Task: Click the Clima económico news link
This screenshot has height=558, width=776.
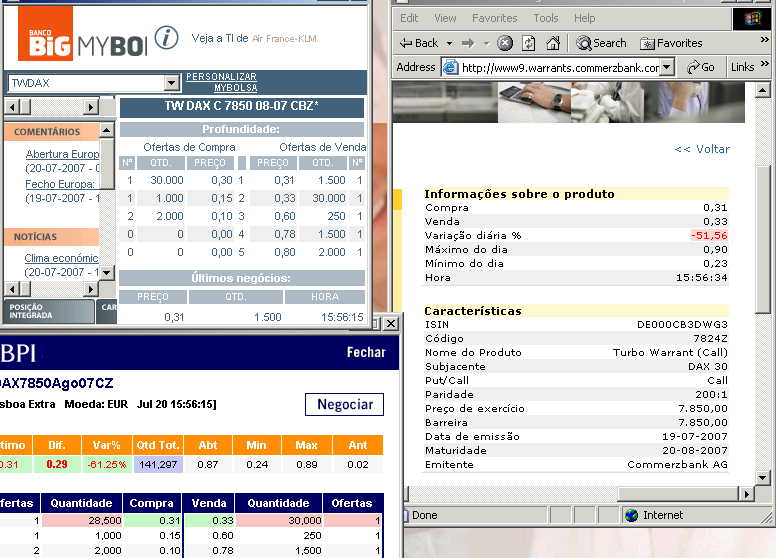Action: 61,258
